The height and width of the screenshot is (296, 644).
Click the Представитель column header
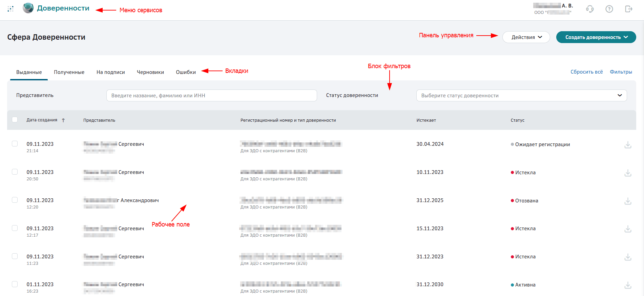[x=99, y=120]
